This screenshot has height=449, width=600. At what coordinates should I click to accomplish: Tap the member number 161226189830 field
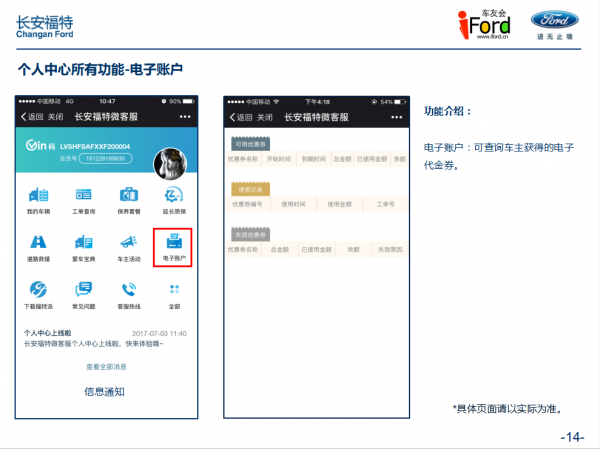click(106, 158)
